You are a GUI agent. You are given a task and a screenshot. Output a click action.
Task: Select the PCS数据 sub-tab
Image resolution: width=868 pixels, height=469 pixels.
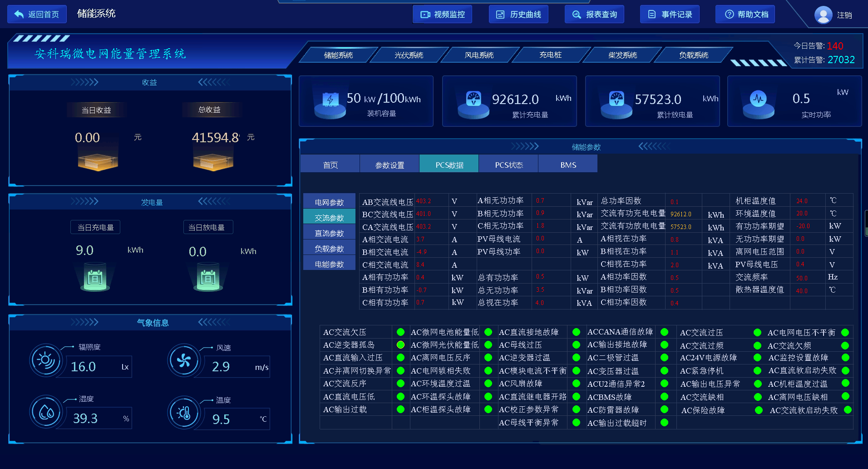pos(449,165)
